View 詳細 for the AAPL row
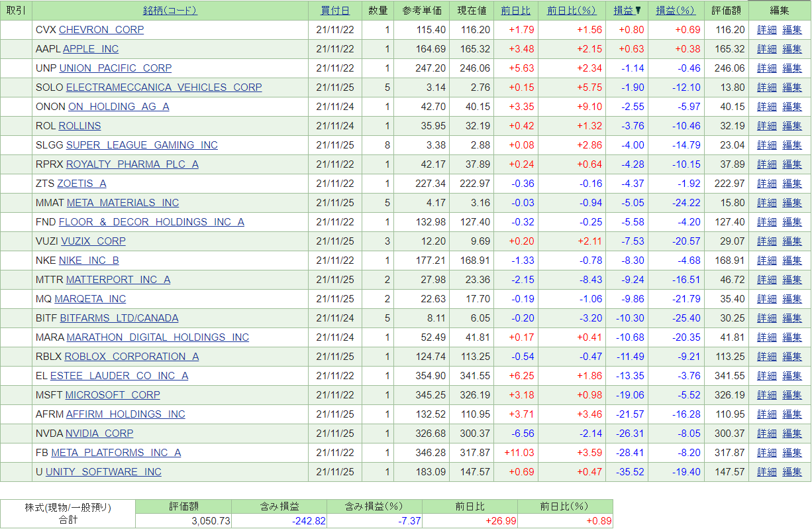The width and height of the screenshot is (812, 529). coord(767,49)
